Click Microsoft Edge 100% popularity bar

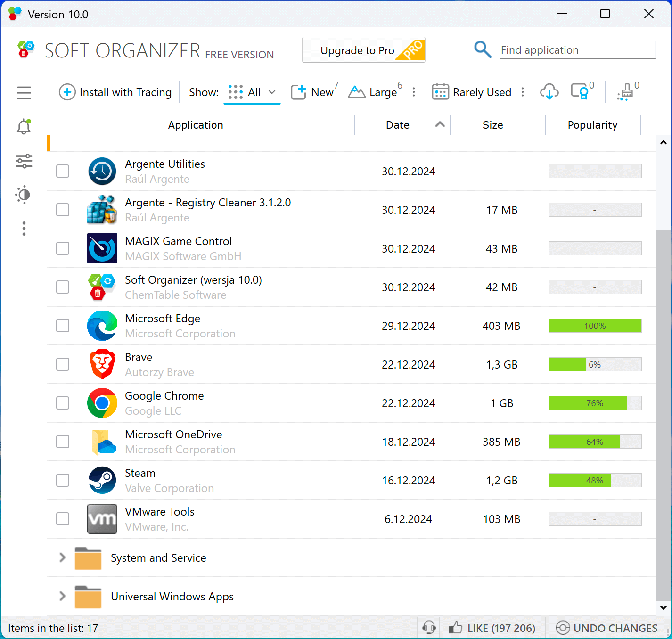[x=595, y=326]
